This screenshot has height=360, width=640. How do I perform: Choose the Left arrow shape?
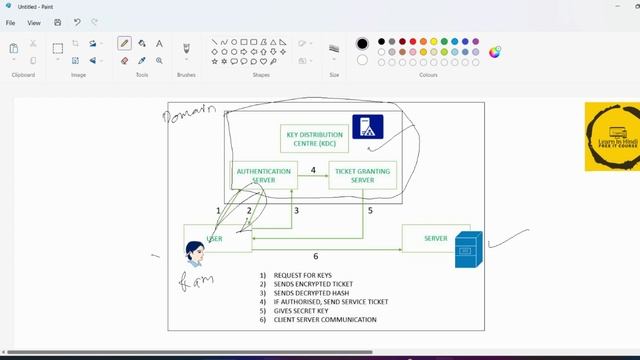253,52
